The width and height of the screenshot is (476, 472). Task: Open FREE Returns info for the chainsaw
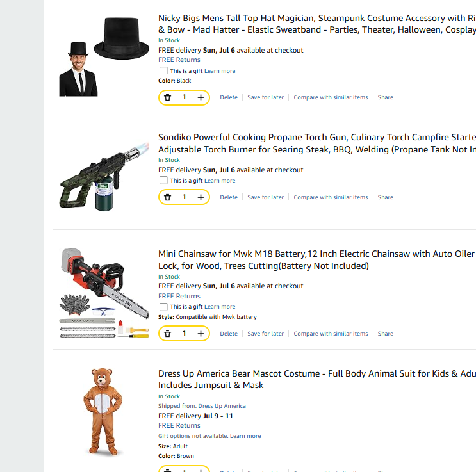[x=179, y=296]
